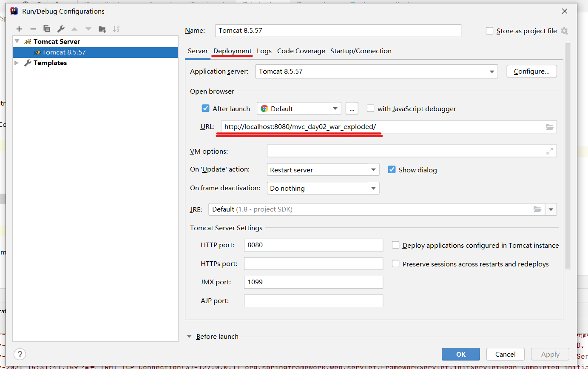Open the Logs tab

(264, 51)
